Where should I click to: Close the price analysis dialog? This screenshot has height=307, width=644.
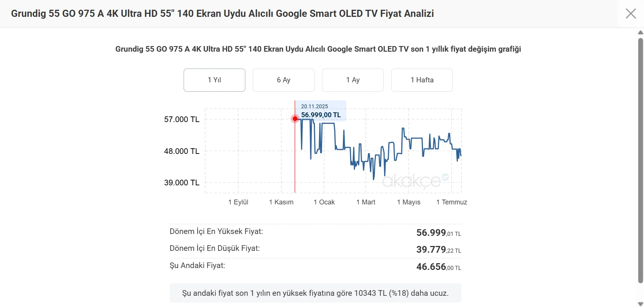[631, 13]
